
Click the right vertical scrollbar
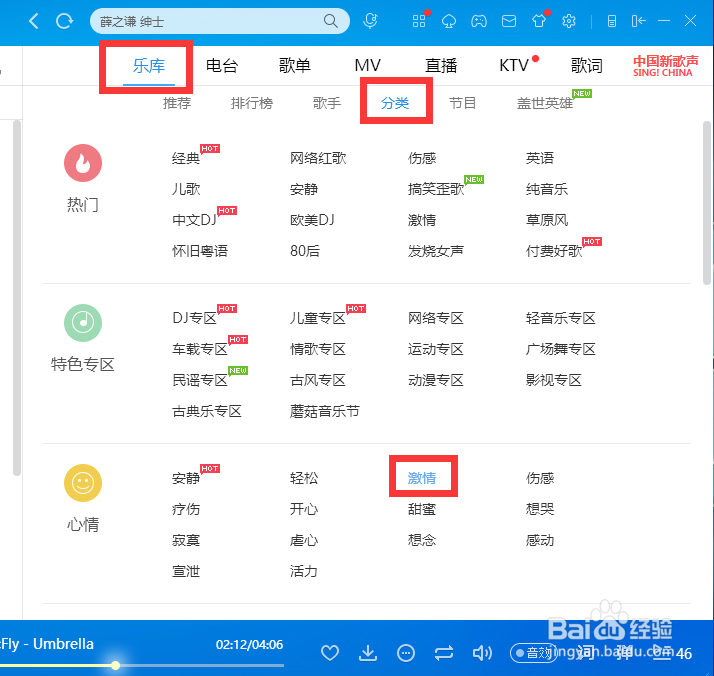pos(707,203)
